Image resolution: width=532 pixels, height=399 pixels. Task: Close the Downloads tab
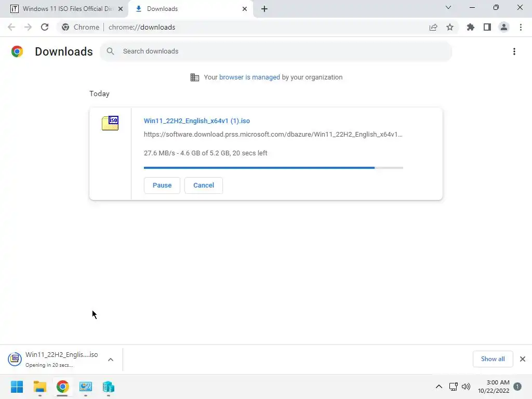[x=245, y=9]
